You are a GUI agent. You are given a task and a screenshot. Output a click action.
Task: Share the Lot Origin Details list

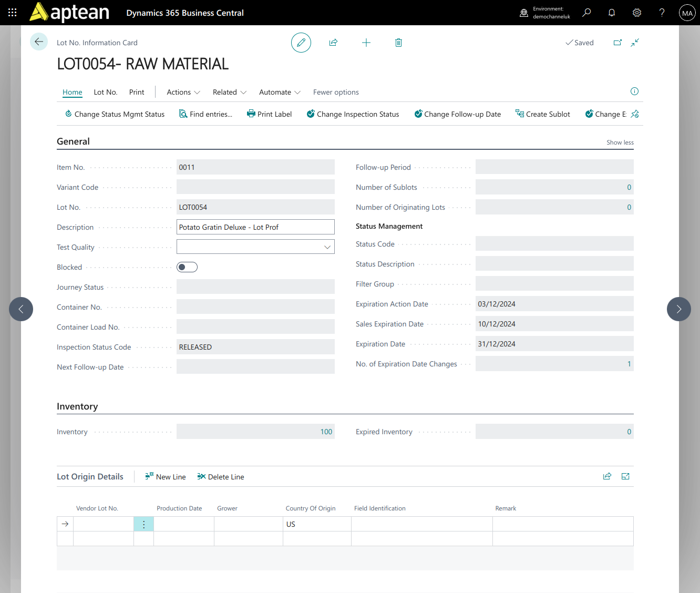607,476
